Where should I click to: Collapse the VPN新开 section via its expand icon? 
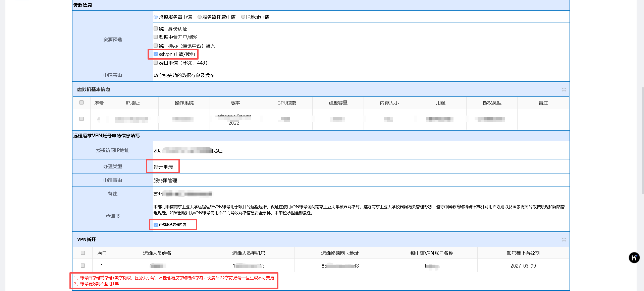coord(564,240)
